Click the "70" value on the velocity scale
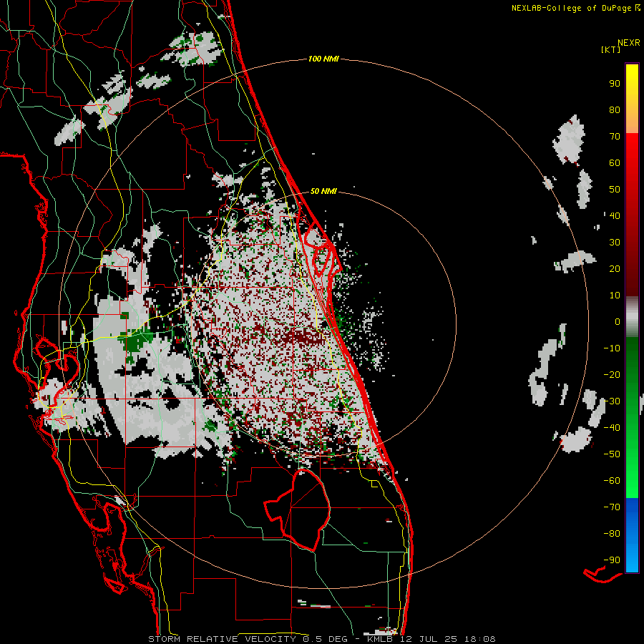 pyautogui.click(x=615, y=137)
